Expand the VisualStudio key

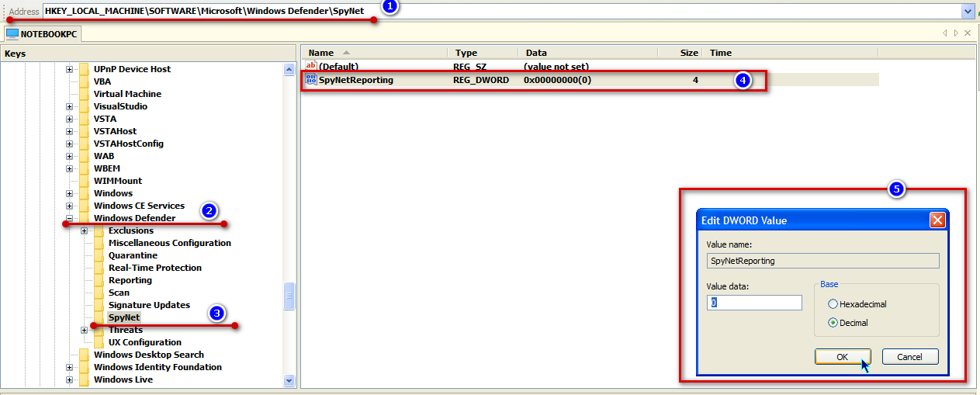pyautogui.click(x=69, y=106)
